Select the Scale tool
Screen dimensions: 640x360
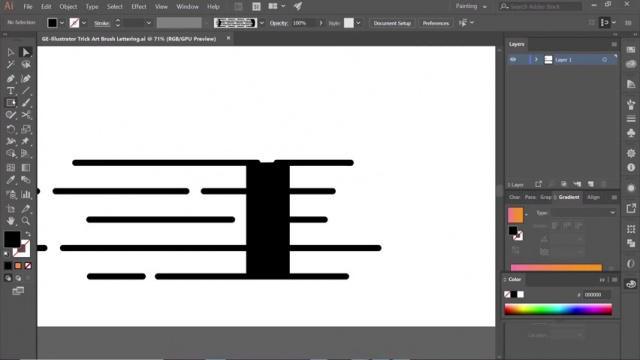point(26,129)
